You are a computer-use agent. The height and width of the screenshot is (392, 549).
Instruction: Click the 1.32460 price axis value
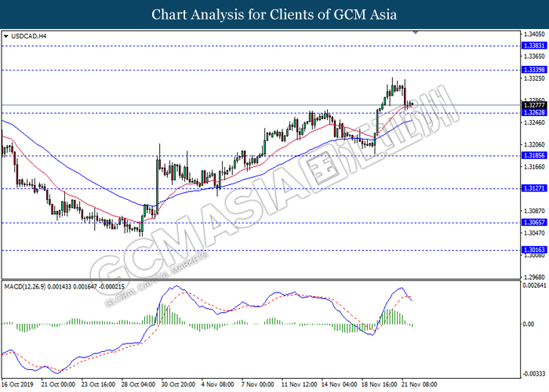point(534,122)
